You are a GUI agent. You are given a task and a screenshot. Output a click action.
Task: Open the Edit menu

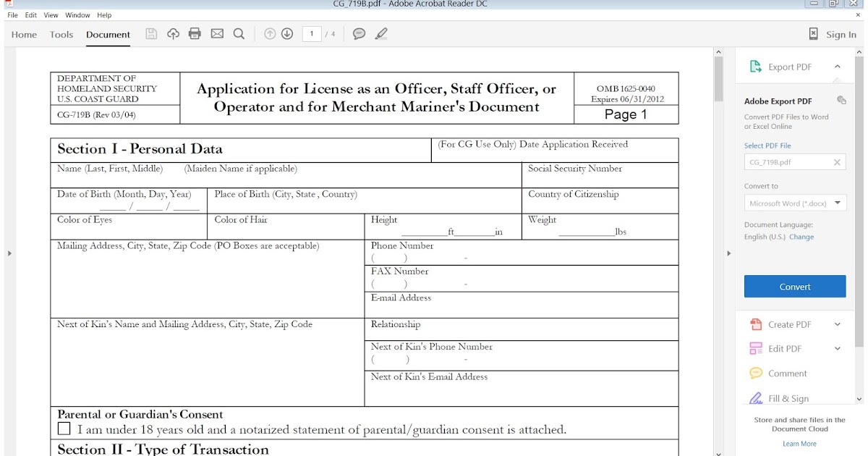click(x=31, y=15)
